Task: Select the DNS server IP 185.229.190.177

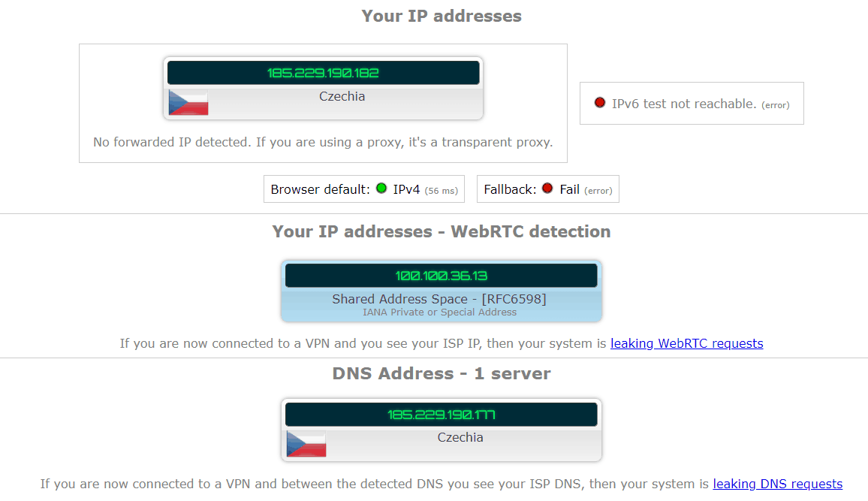Action: (x=442, y=415)
